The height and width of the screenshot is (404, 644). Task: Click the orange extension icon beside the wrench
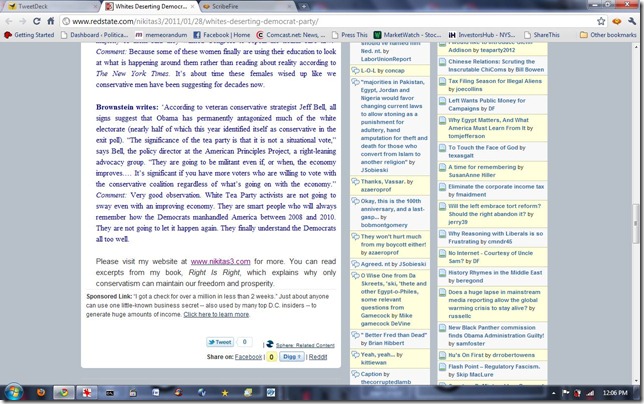(616, 21)
